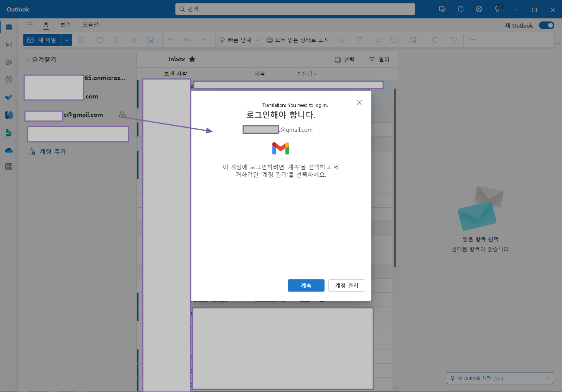Open the more options ellipsis in toolbar

point(473,40)
